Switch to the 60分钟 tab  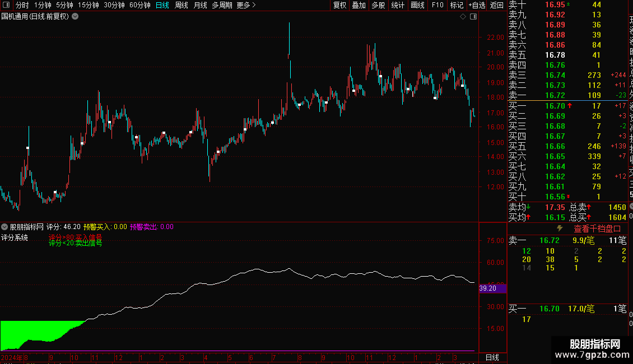click(139, 5)
